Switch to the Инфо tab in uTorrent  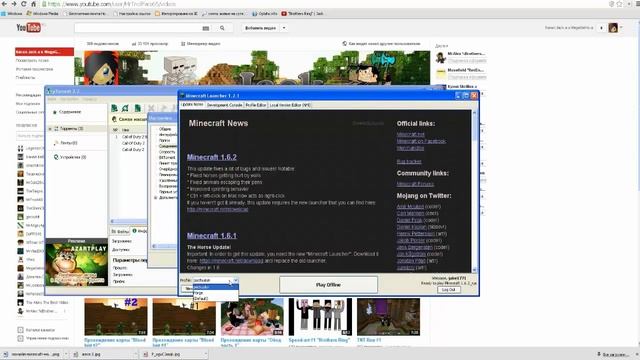[140, 231]
